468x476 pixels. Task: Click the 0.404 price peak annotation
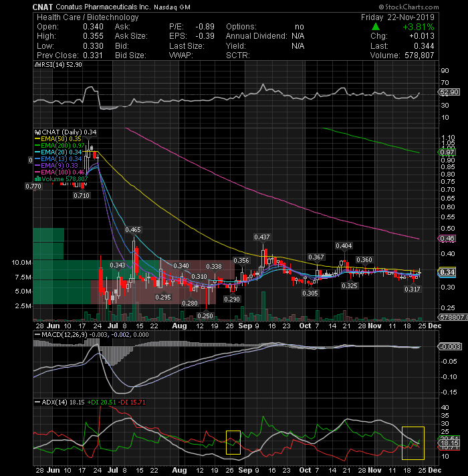(344, 245)
